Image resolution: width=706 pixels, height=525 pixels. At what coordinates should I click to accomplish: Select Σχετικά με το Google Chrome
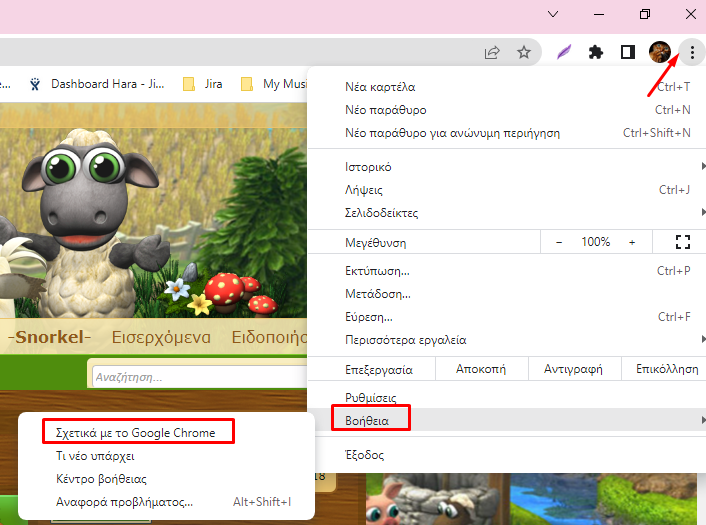click(x=166, y=433)
